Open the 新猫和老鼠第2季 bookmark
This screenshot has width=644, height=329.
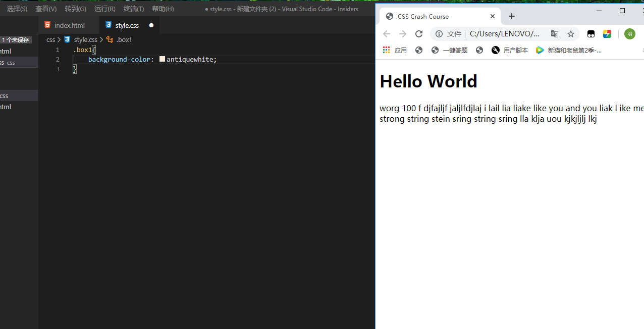569,50
